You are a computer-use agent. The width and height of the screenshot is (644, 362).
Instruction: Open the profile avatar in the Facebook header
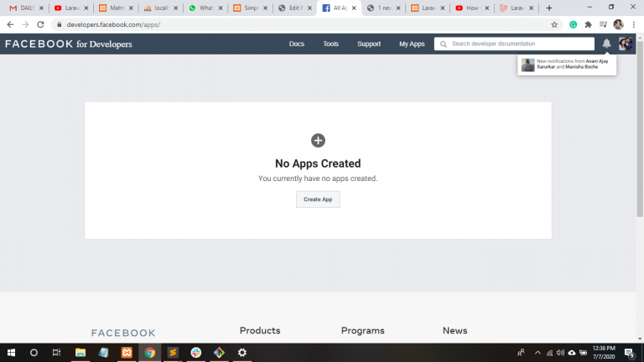point(626,44)
